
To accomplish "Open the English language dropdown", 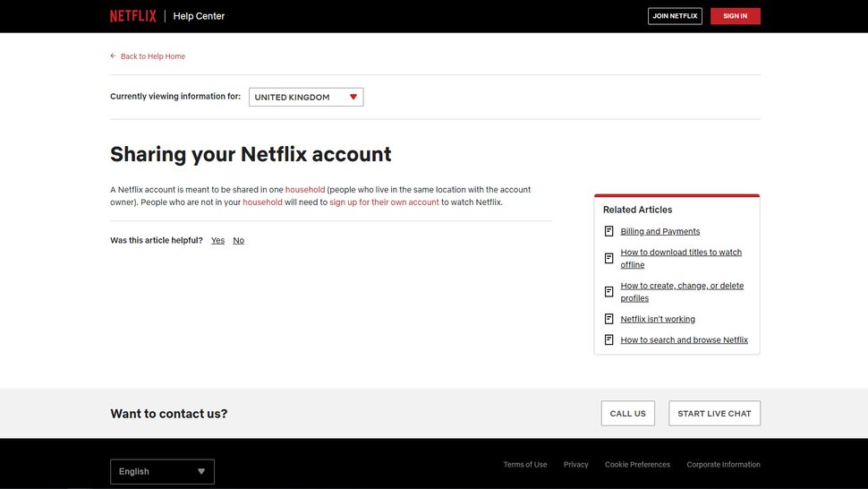I will pos(162,472).
